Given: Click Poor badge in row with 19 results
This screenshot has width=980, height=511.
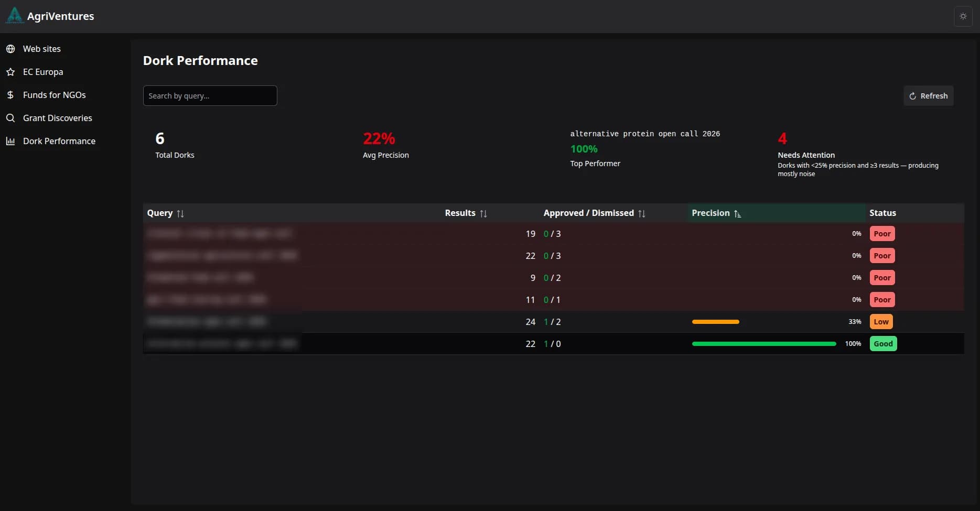Looking at the screenshot, I should point(882,234).
